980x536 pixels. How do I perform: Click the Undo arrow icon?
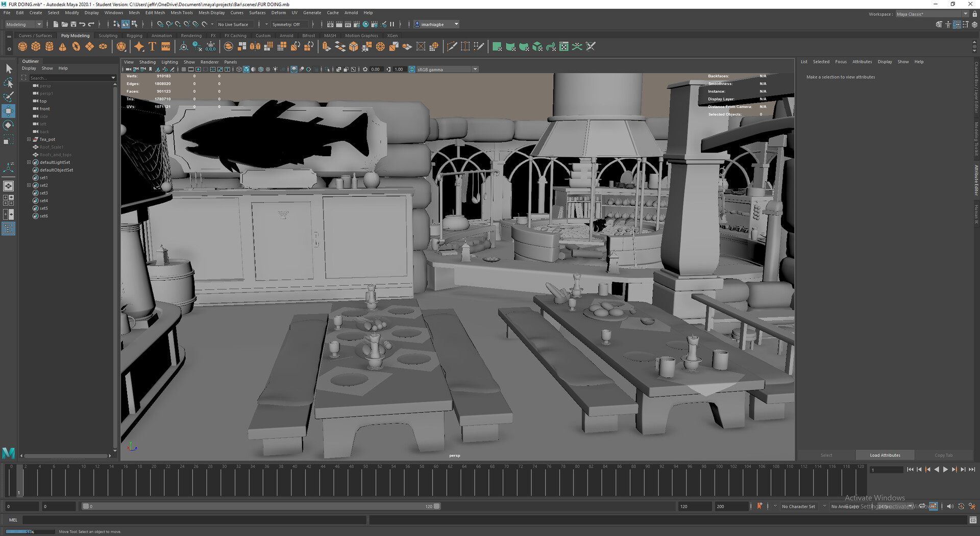click(x=82, y=24)
